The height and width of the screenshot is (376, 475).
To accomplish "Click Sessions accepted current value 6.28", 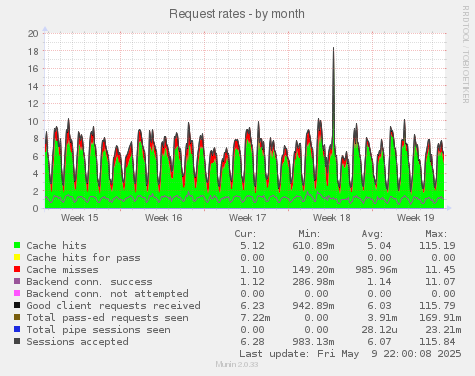I will (252, 342).
